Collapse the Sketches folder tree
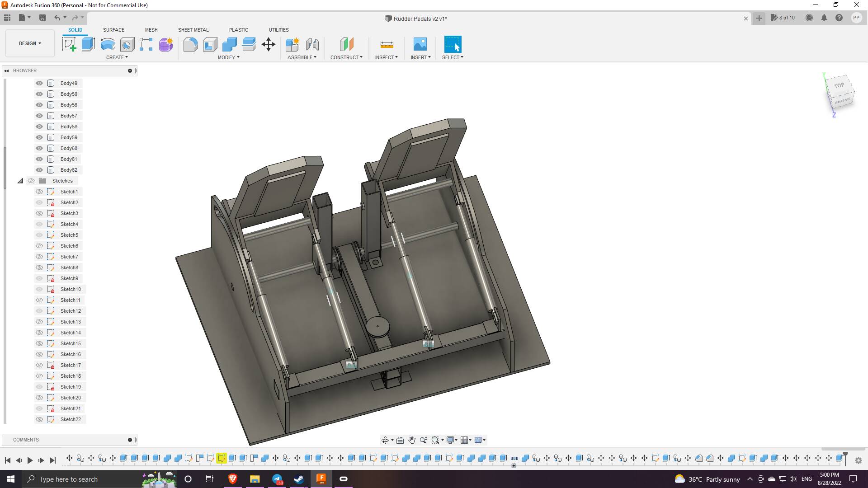 [20, 181]
